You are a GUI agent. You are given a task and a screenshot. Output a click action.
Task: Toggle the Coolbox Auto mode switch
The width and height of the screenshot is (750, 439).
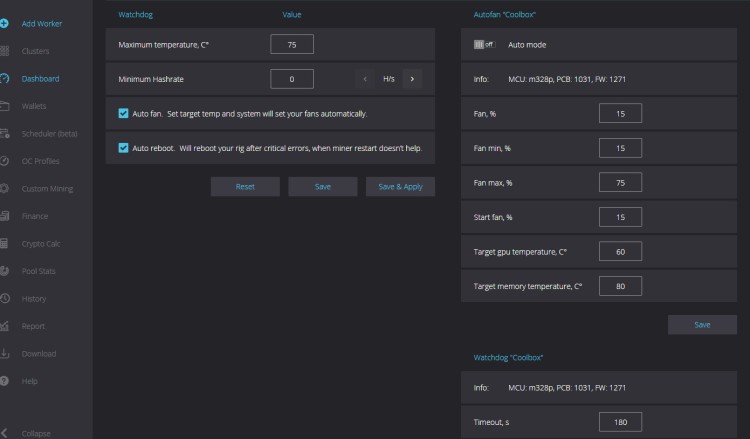pyautogui.click(x=485, y=45)
